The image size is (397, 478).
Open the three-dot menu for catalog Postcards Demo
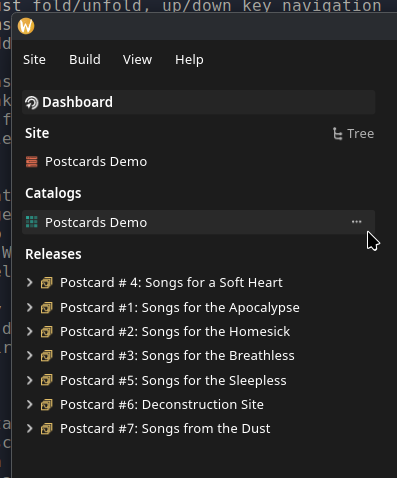[x=357, y=222]
